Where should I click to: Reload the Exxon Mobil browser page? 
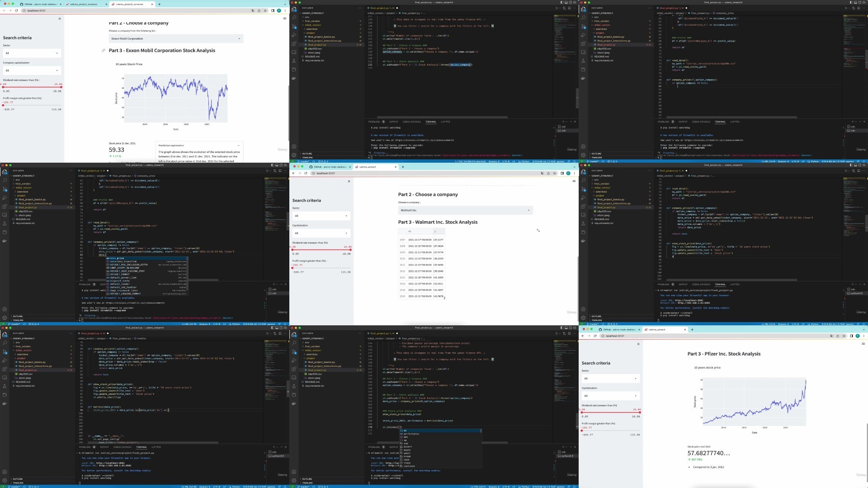click(x=16, y=10)
